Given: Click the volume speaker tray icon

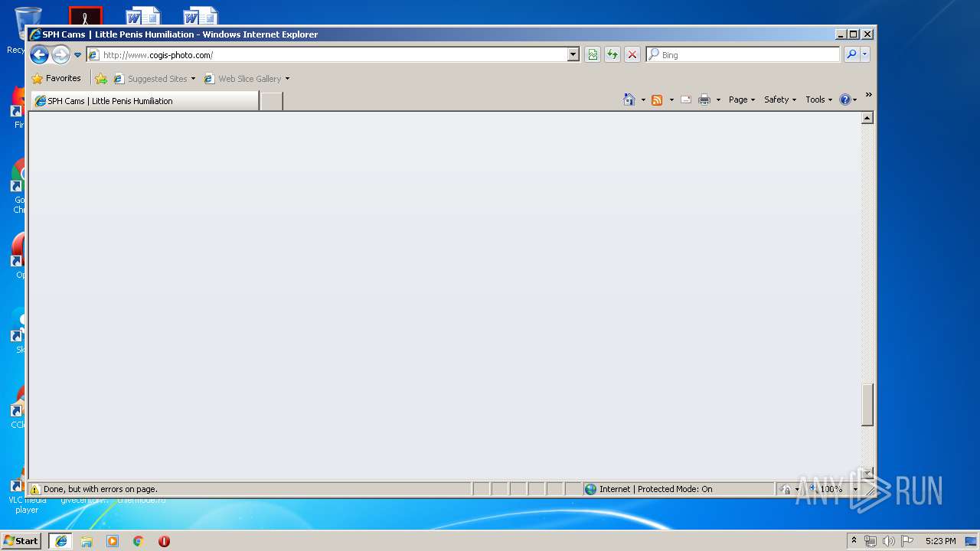Looking at the screenshot, I should click(x=888, y=541).
